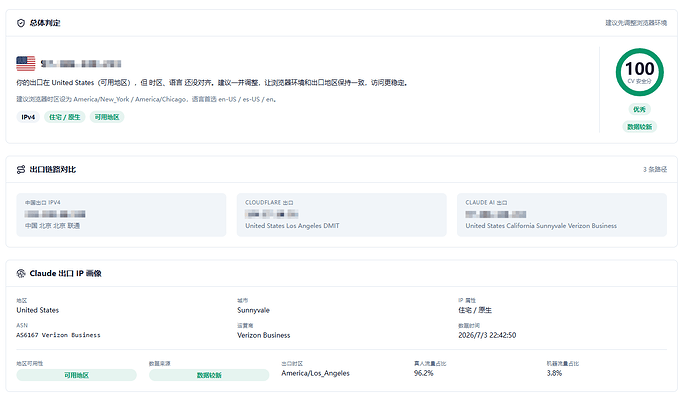Click the America/Los_Angeles timezone value
The width and height of the screenshot is (690, 395).
(316, 373)
